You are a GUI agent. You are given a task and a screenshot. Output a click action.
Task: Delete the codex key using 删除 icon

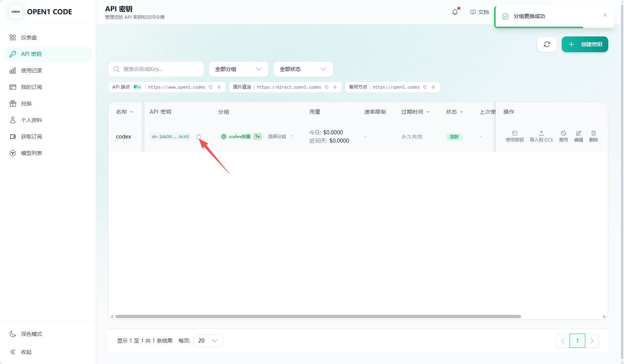594,136
